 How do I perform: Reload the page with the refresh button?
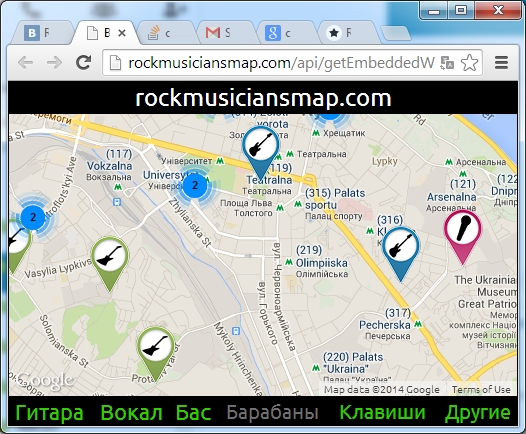(84, 62)
